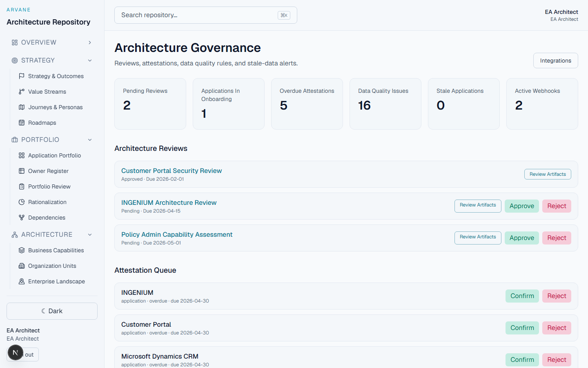Click the Journeys & Personas map icon
This screenshot has height=368, width=588.
point(22,107)
